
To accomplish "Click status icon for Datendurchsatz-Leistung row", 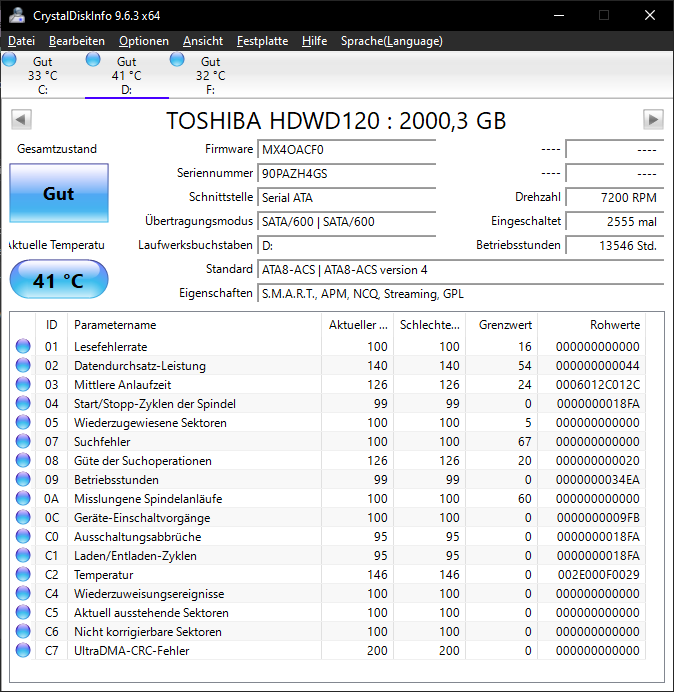I will [23, 365].
